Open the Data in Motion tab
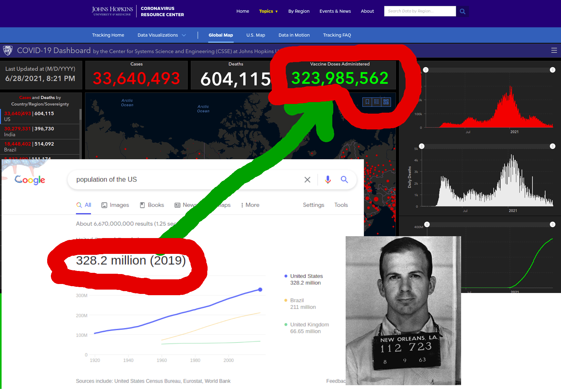 [294, 35]
